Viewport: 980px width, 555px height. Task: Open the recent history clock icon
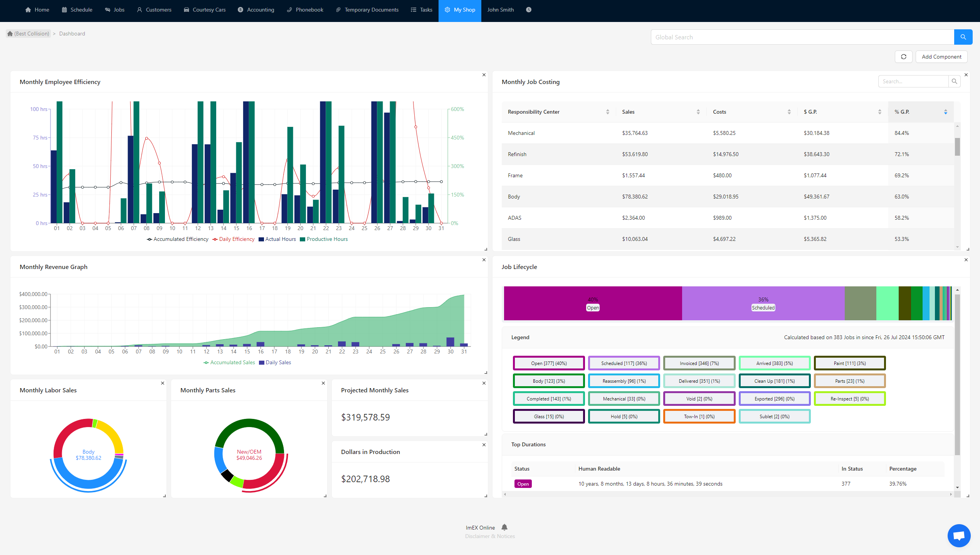(x=528, y=10)
